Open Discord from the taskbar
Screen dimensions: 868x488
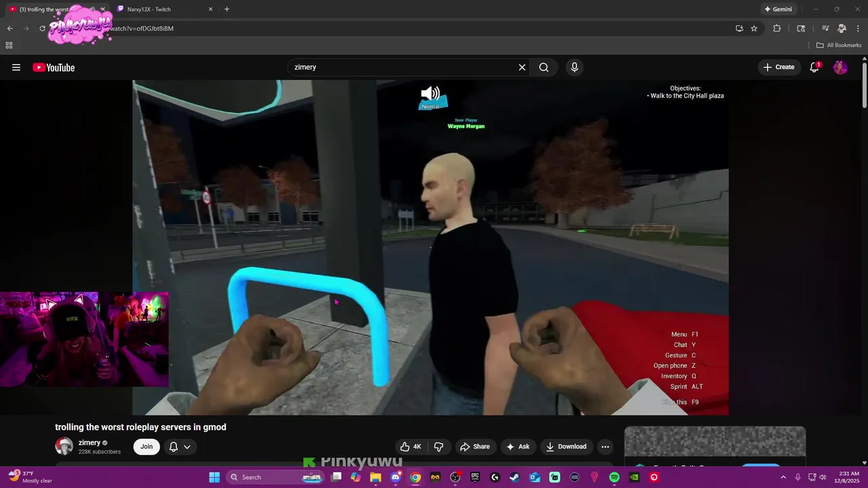pos(396,477)
